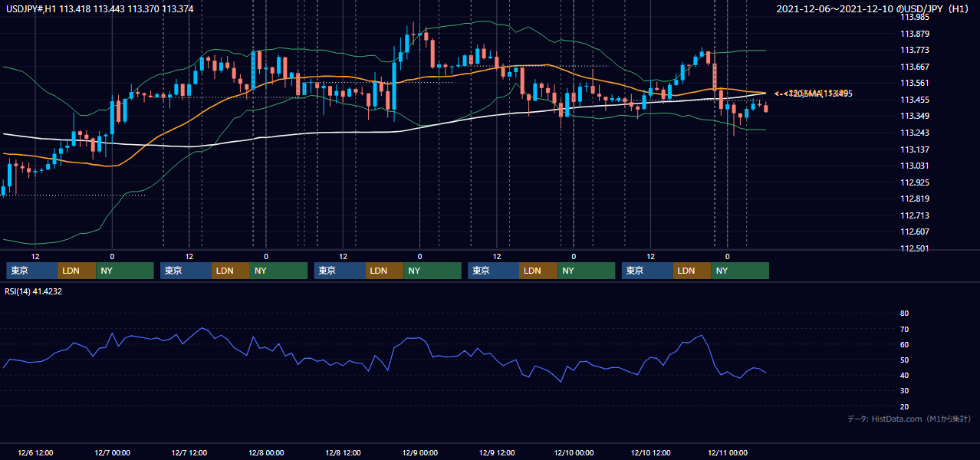Select the 113.879 price axis label

coord(915,34)
